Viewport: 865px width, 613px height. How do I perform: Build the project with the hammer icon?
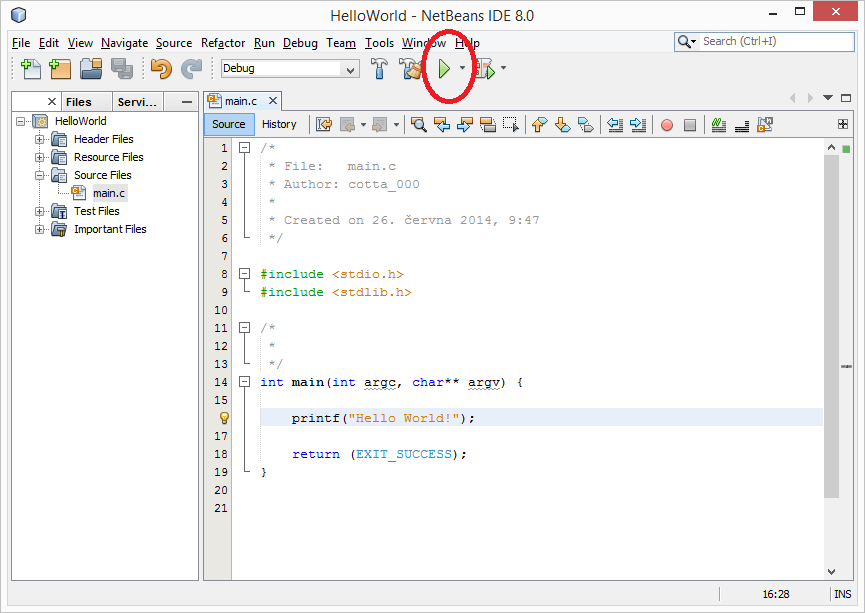click(378, 69)
